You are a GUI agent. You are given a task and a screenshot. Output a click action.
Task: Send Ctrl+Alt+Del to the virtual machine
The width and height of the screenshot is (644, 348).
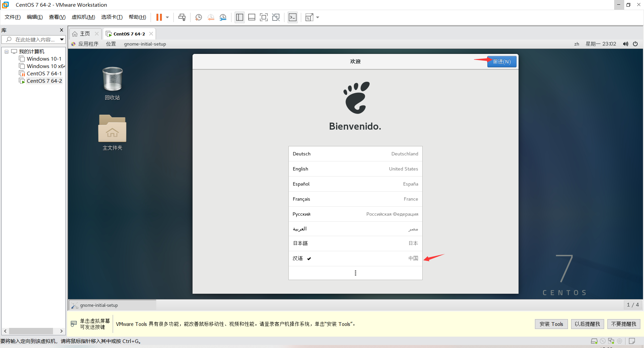click(182, 17)
